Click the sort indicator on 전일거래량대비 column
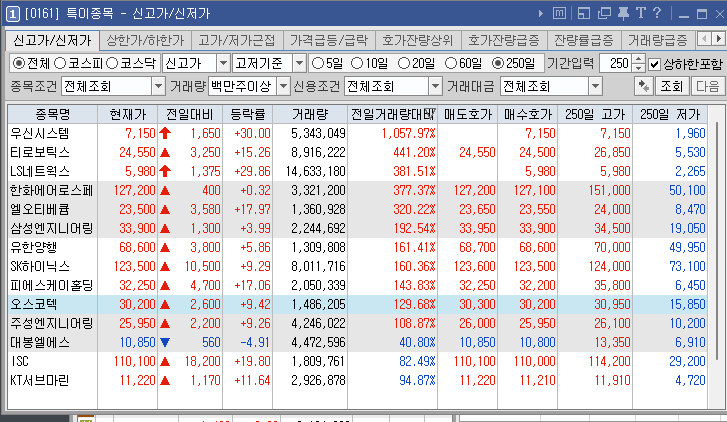 [x=432, y=112]
